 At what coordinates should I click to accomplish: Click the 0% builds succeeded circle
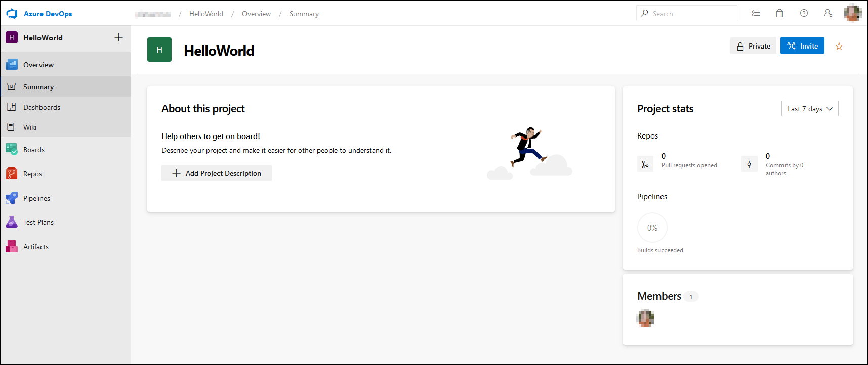click(652, 227)
